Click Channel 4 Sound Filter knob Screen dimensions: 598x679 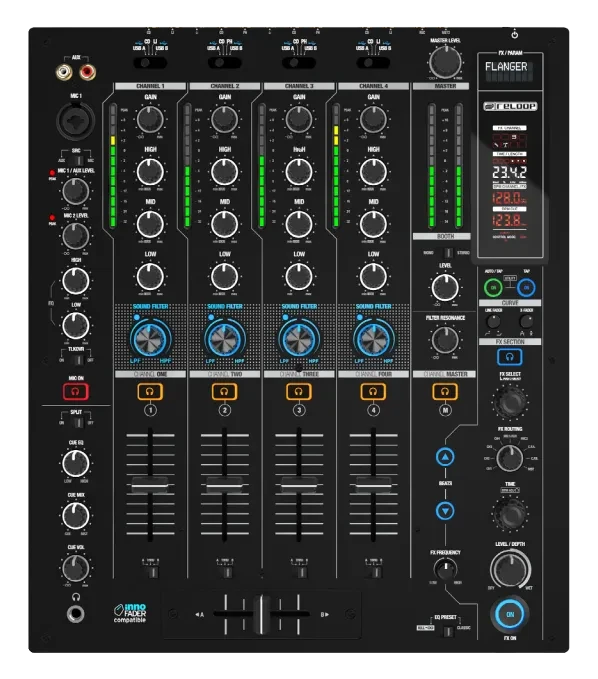[x=373, y=339]
